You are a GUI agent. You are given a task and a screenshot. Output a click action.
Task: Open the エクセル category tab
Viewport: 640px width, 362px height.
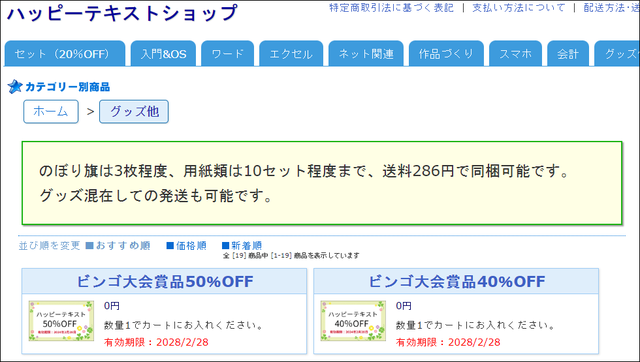[x=291, y=53]
